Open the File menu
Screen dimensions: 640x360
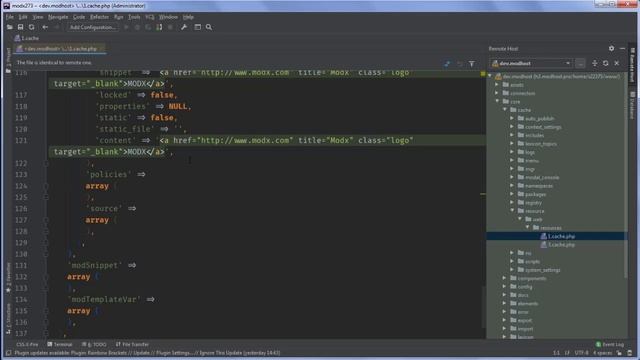tap(10, 17)
